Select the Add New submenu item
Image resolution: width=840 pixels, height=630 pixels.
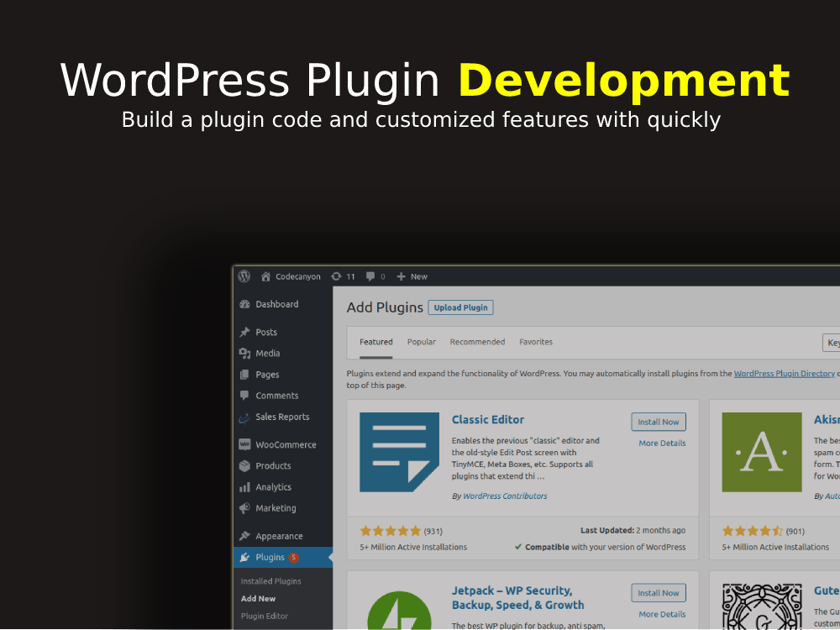pos(258,598)
